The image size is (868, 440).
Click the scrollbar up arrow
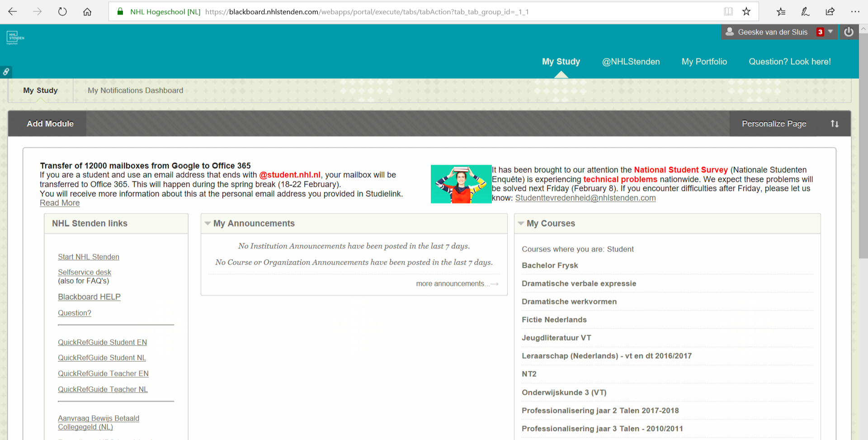point(863,28)
